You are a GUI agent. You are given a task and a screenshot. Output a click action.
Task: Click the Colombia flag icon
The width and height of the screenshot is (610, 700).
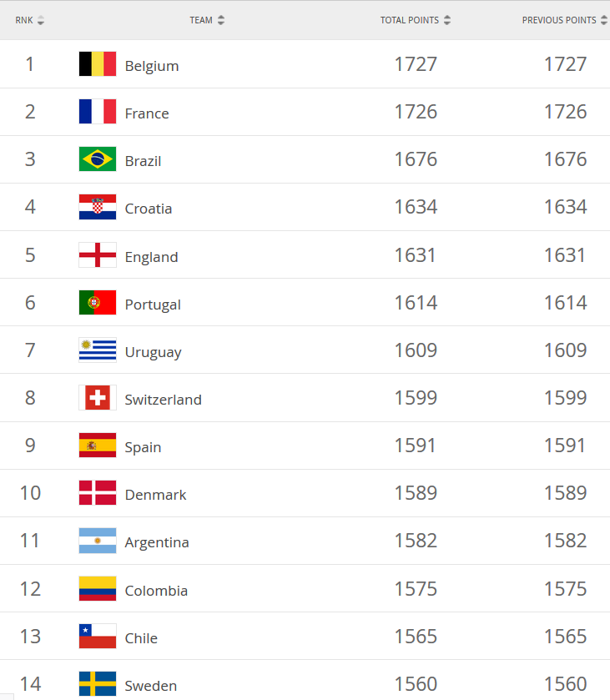click(98, 589)
